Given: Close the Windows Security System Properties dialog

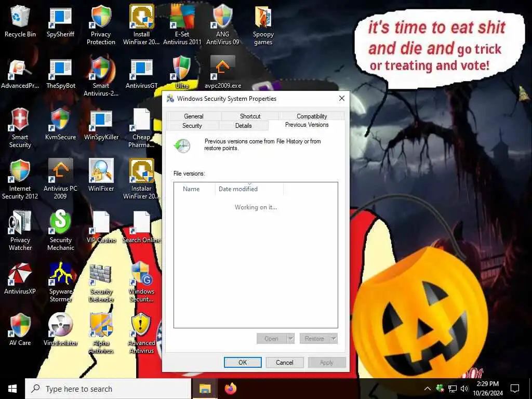Looking at the screenshot, I should pyautogui.click(x=342, y=98).
